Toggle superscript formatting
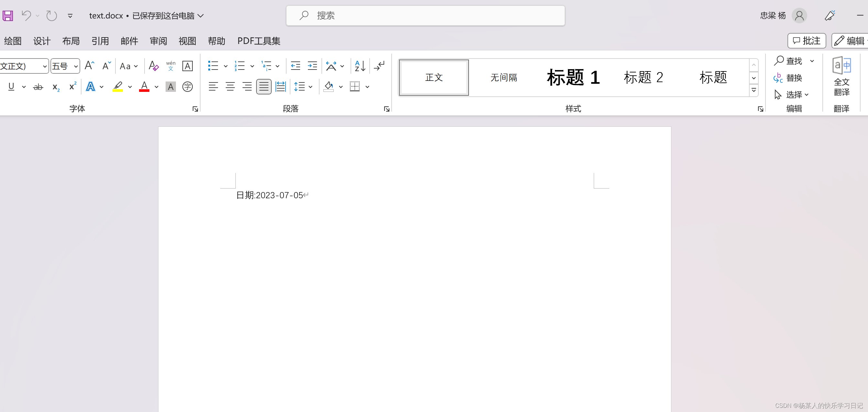The width and height of the screenshot is (868, 412). 73,86
